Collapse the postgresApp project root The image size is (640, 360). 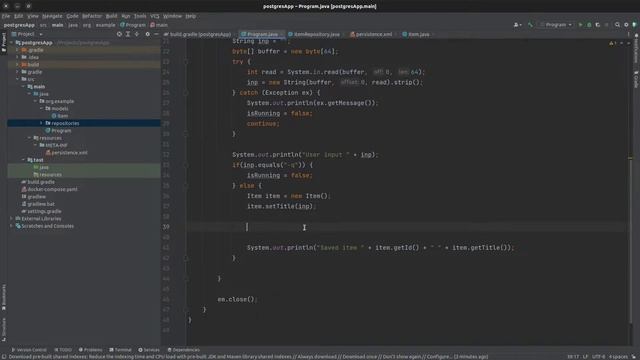pos(11,43)
